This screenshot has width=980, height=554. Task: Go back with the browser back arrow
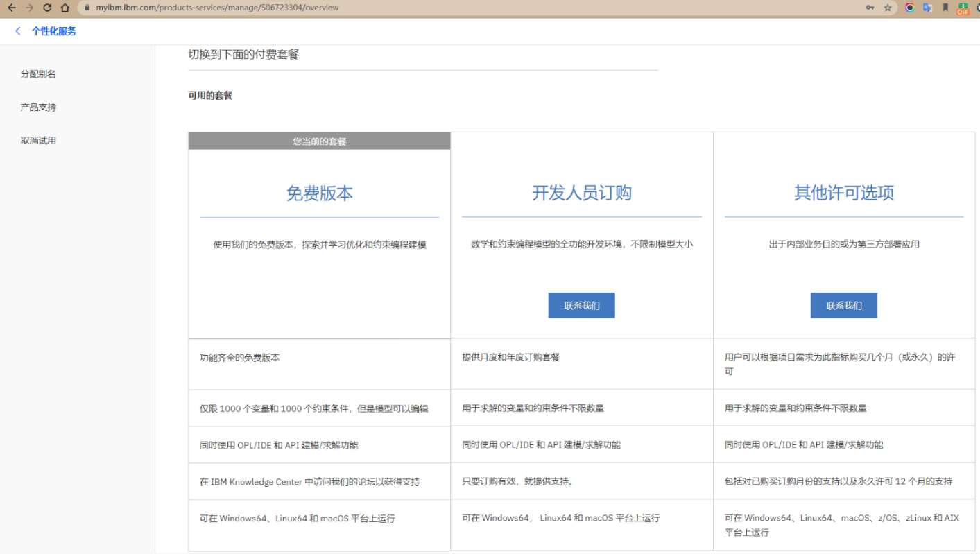(11, 8)
